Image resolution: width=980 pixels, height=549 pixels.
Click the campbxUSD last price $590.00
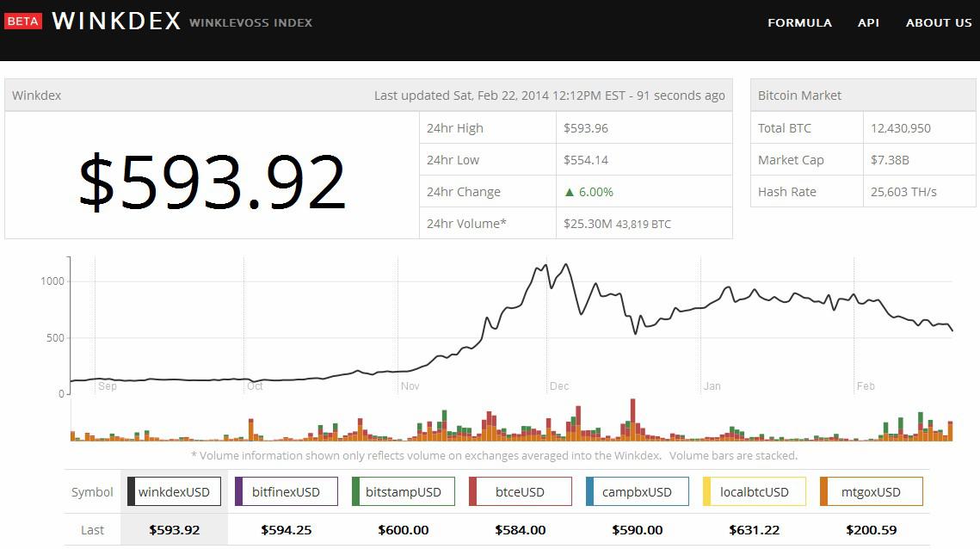(x=637, y=530)
